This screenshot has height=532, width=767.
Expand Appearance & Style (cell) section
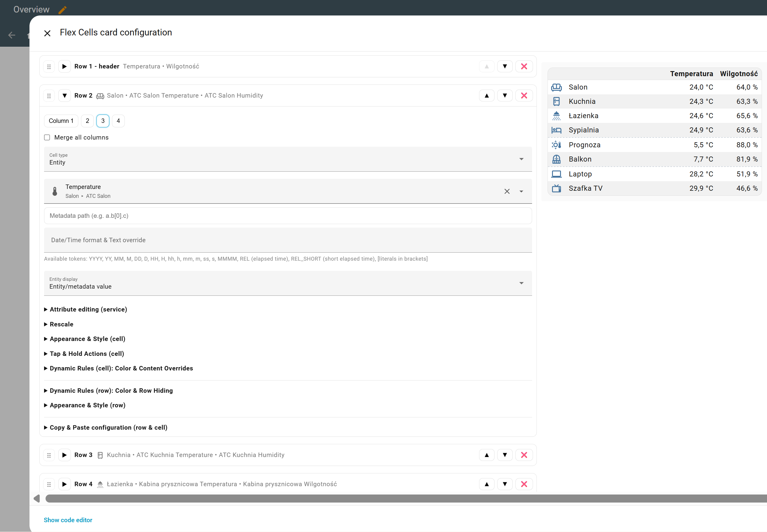[87, 339]
